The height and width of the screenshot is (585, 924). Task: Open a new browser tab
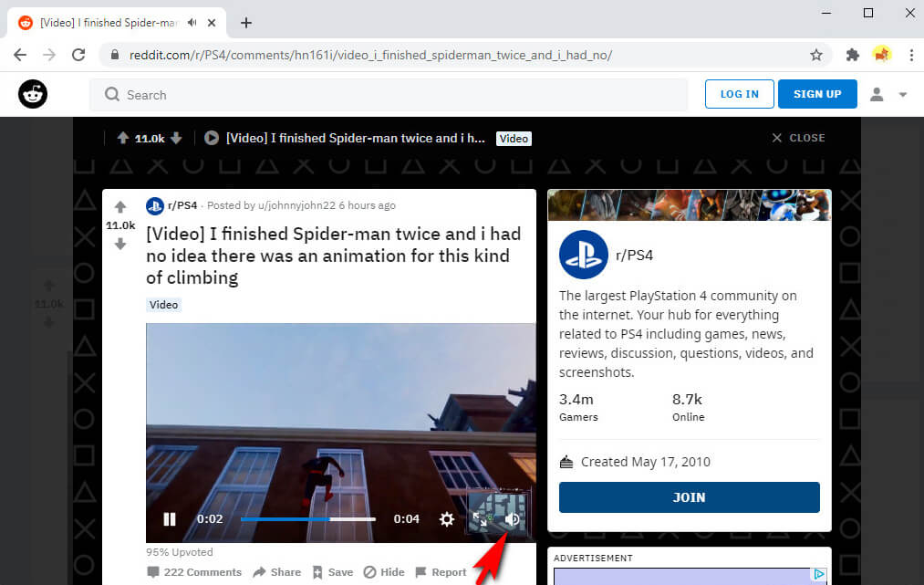pyautogui.click(x=246, y=23)
